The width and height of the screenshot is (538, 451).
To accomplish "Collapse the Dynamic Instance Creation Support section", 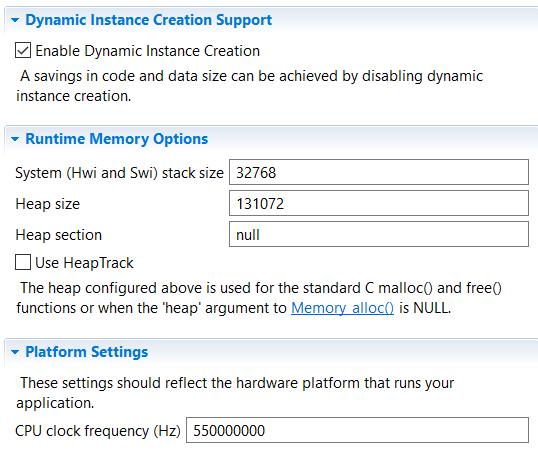I will pos(15,20).
